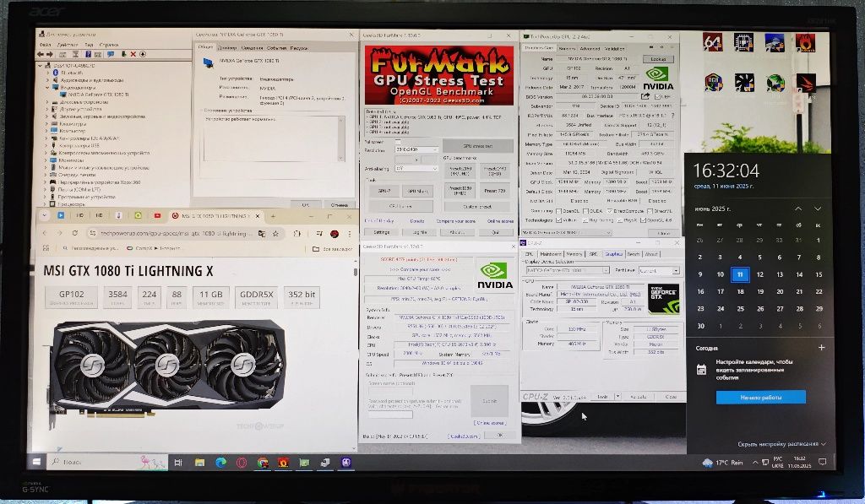This screenshot has height=504, width=865.
Task: Open the Resolution dropdown in FurMark
Action: tap(416, 149)
